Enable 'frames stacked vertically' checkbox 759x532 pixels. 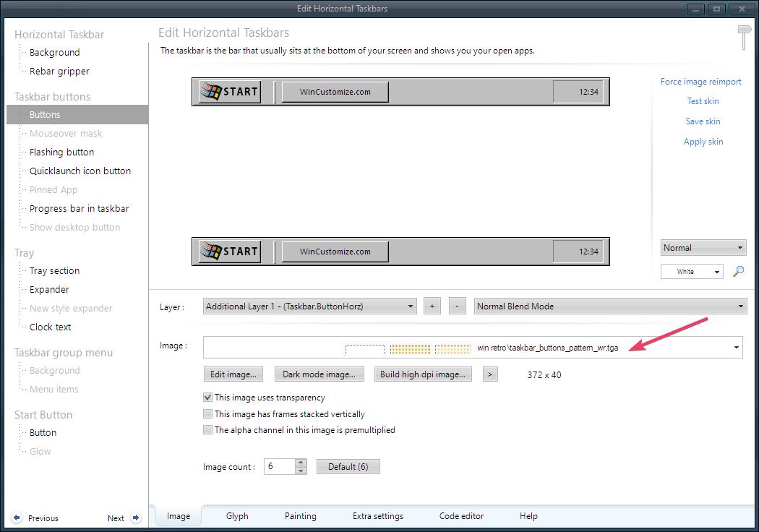208,414
